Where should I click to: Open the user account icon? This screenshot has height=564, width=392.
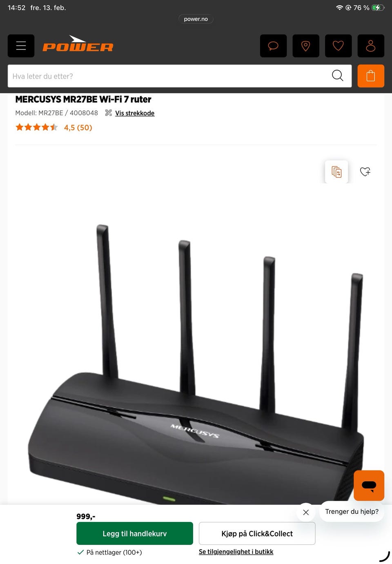click(371, 46)
